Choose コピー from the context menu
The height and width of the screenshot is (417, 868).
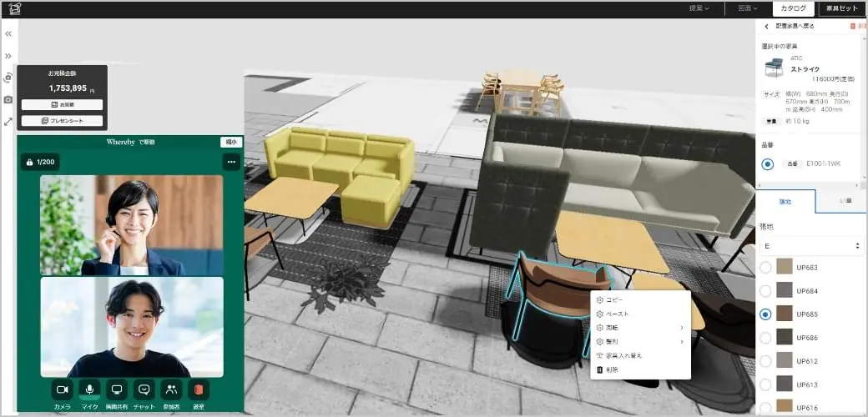click(614, 299)
